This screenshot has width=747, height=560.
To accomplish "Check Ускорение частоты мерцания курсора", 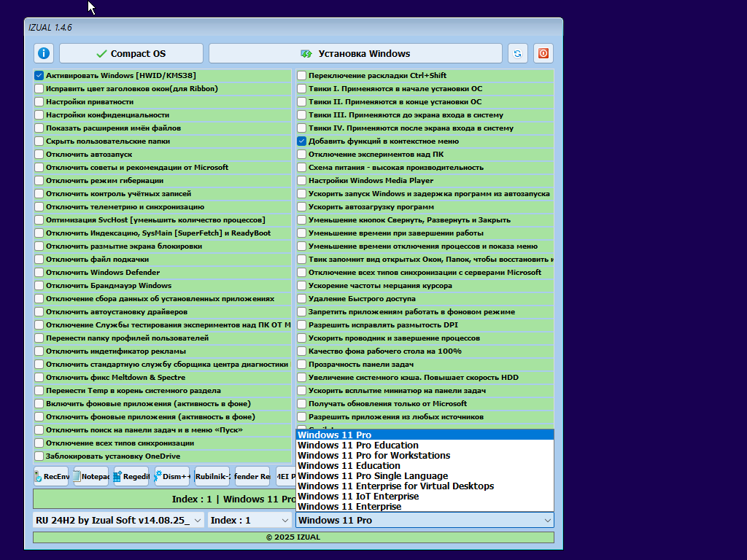I will point(301,285).
